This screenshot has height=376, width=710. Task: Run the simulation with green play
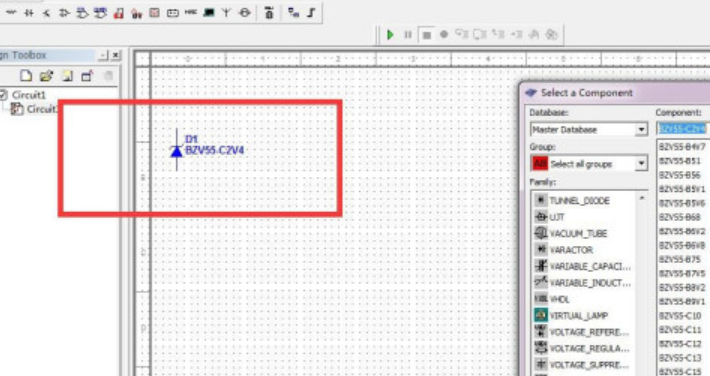[390, 34]
